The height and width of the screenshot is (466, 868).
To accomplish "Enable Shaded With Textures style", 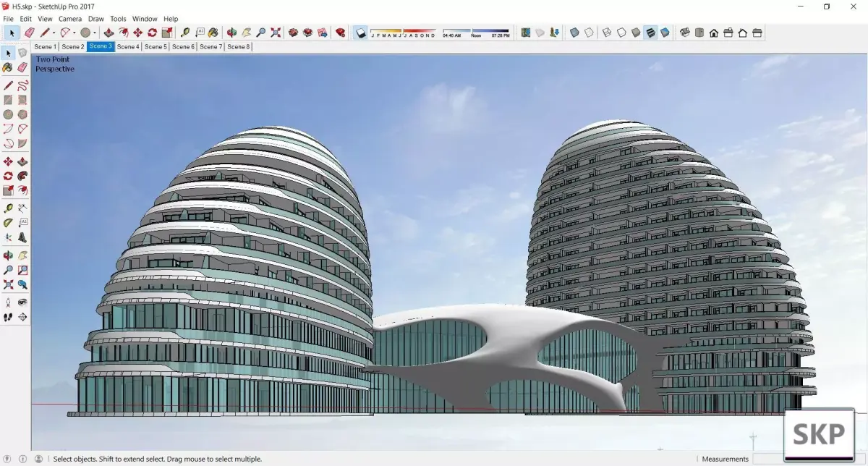I will tap(650, 33).
